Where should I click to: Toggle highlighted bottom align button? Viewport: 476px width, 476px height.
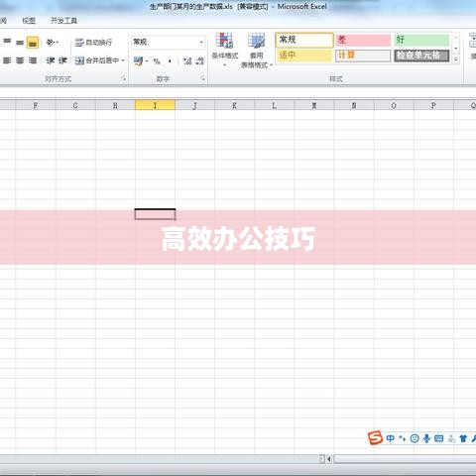click(33, 43)
